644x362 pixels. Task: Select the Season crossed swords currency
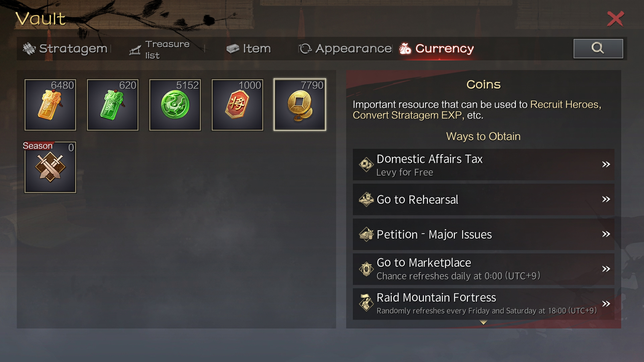[x=50, y=167]
